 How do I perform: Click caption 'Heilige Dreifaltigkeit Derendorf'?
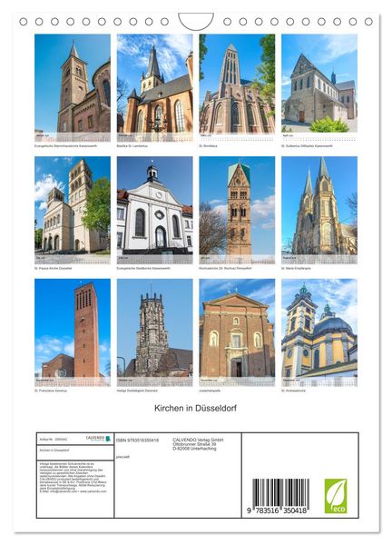click(x=137, y=391)
